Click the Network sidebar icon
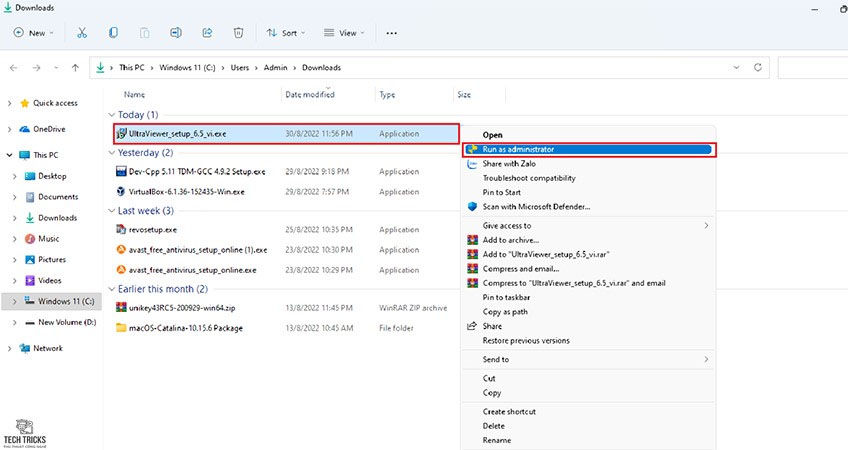Screen dimensions: 850x450 [x=24, y=348]
